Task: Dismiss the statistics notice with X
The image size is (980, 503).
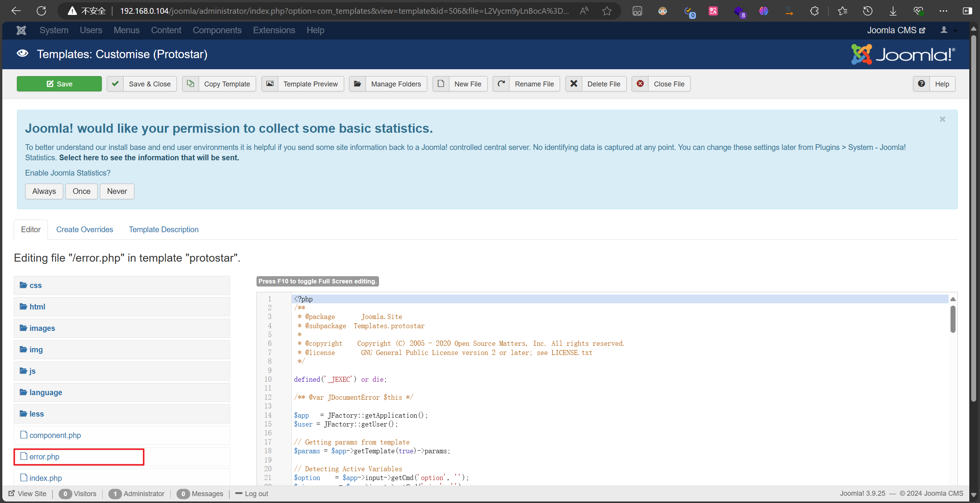Action: (942, 119)
